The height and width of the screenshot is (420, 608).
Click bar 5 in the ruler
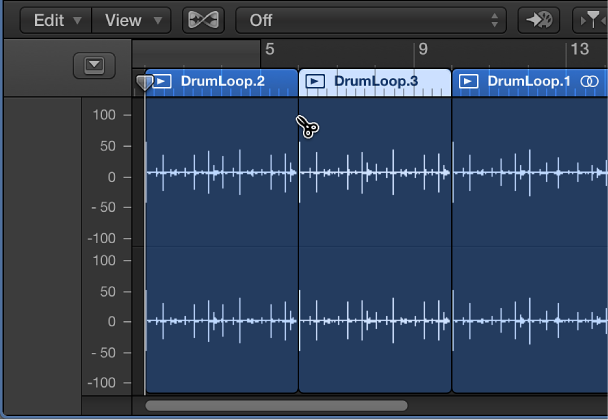coord(269,50)
